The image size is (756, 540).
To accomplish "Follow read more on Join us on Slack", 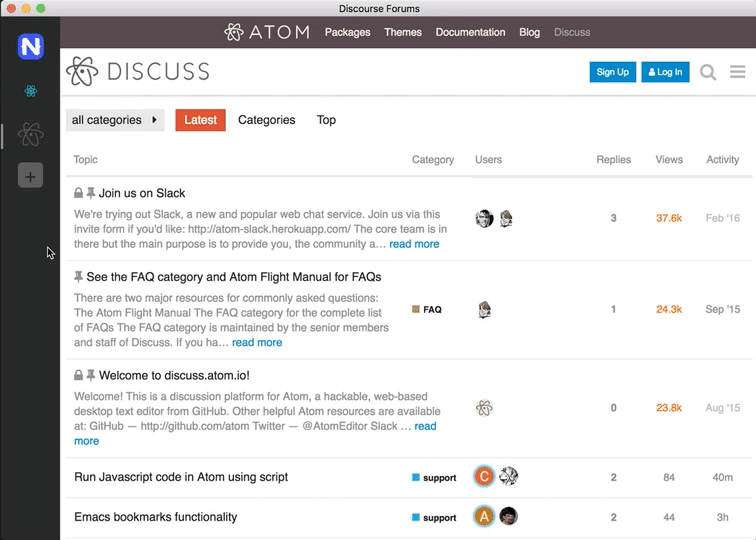I will [x=414, y=244].
